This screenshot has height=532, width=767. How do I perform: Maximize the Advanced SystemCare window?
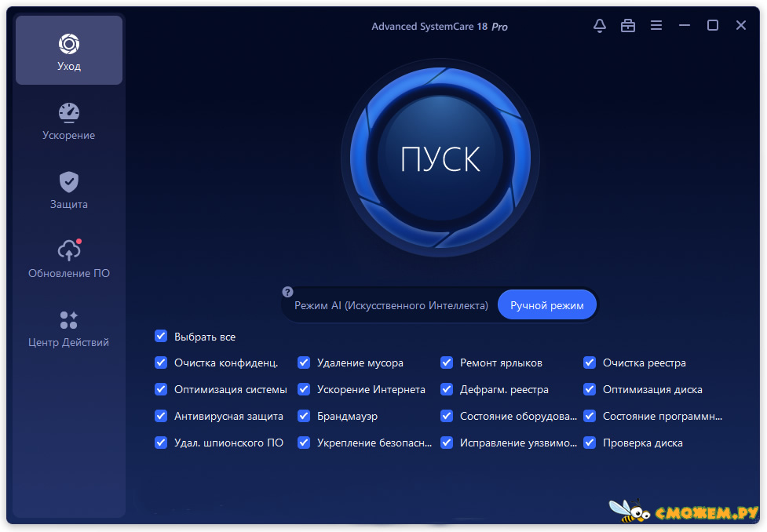point(713,25)
